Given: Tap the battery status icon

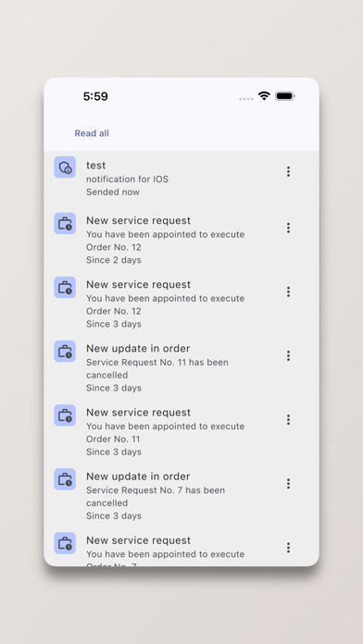Looking at the screenshot, I should pos(285,96).
